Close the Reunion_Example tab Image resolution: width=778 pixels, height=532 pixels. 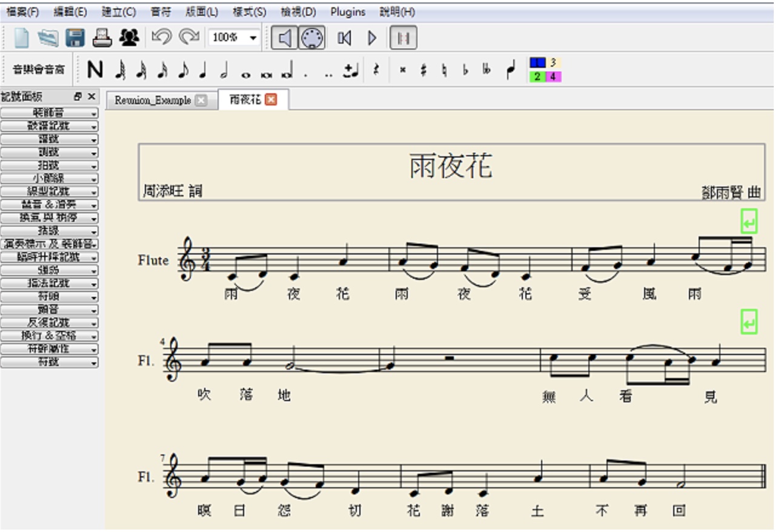(x=201, y=101)
